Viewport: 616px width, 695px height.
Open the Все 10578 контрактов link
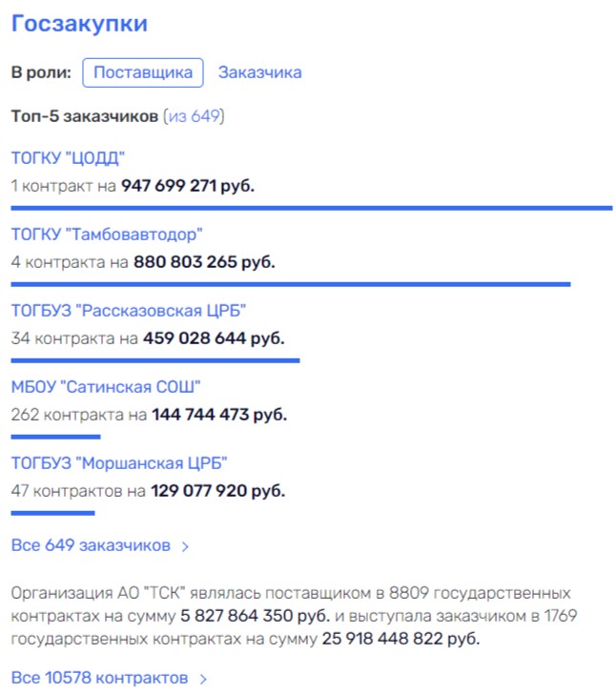[99, 679]
